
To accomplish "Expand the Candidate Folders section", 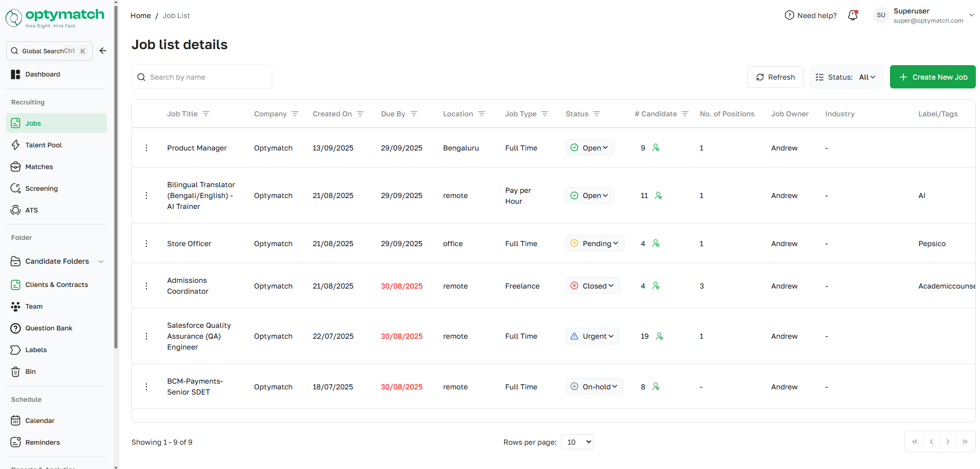I will 101,262.
